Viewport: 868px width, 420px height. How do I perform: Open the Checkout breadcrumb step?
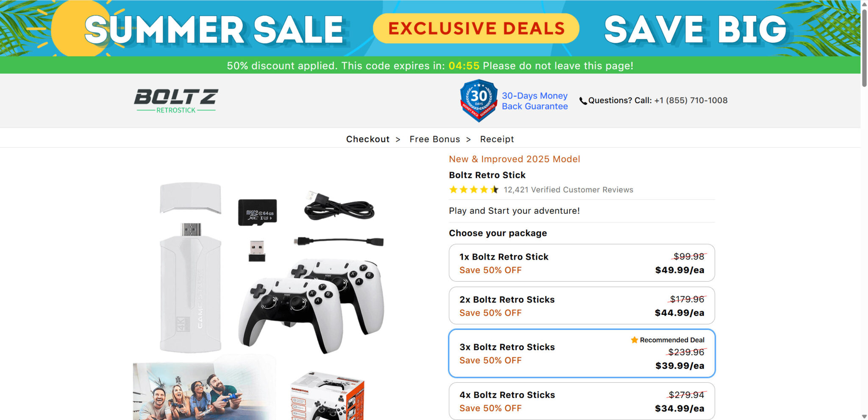tap(367, 139)
